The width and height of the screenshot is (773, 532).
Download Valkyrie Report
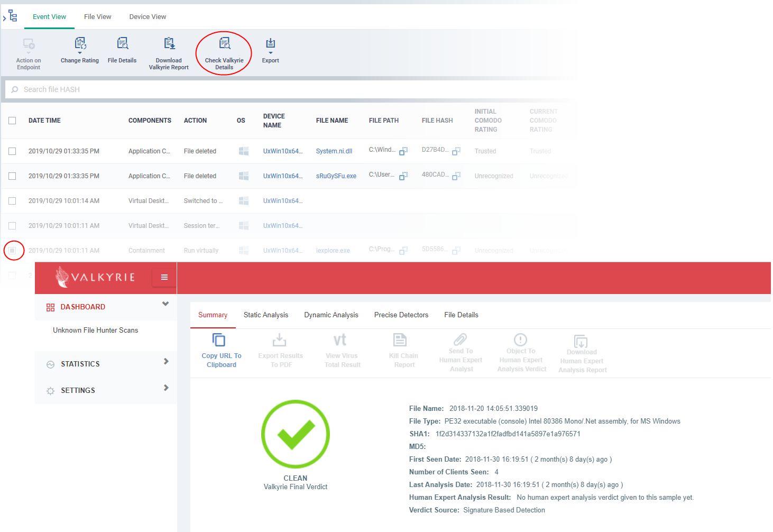[x=169, y=43]
